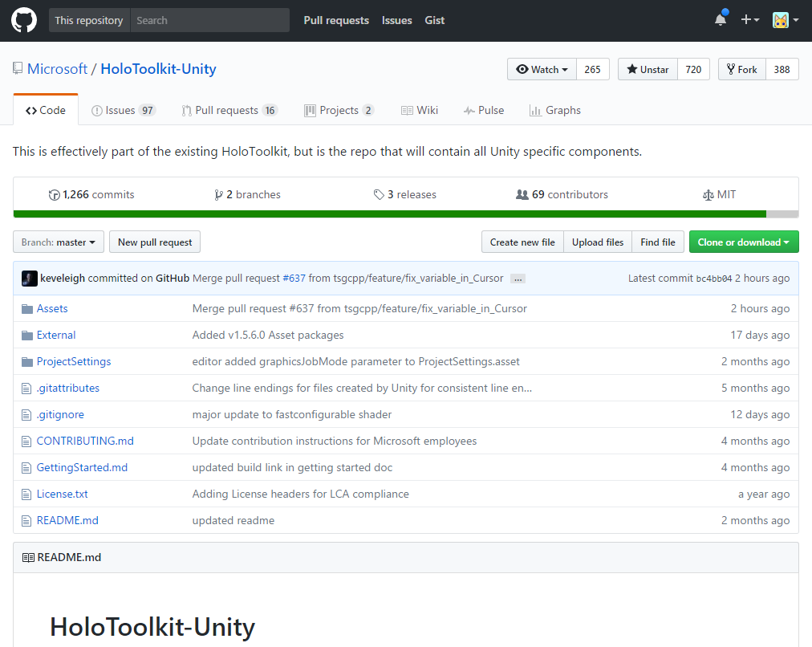Open pull request #637 link
Image resolution: width=812 pixels, height=647 pixels.
coord(294,279)
